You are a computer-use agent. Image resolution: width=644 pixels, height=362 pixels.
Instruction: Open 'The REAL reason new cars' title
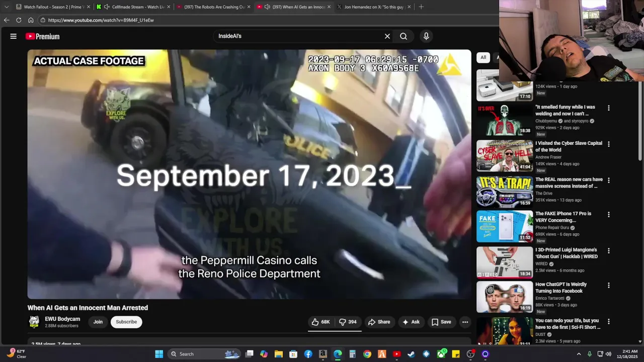(x=569, y=183)
